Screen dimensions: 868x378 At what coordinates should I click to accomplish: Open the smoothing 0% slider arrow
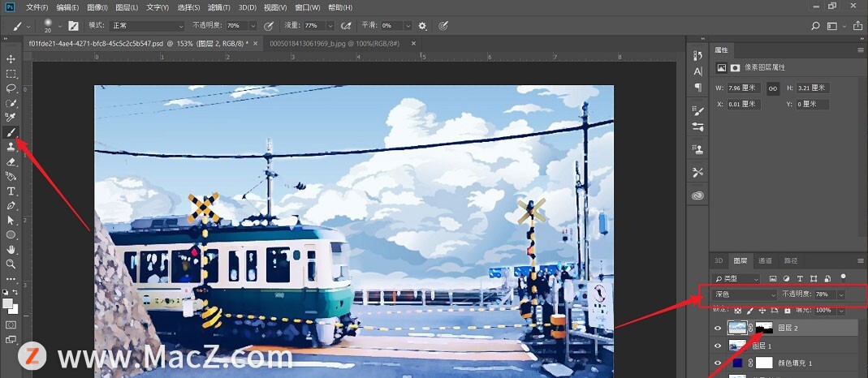408,25
